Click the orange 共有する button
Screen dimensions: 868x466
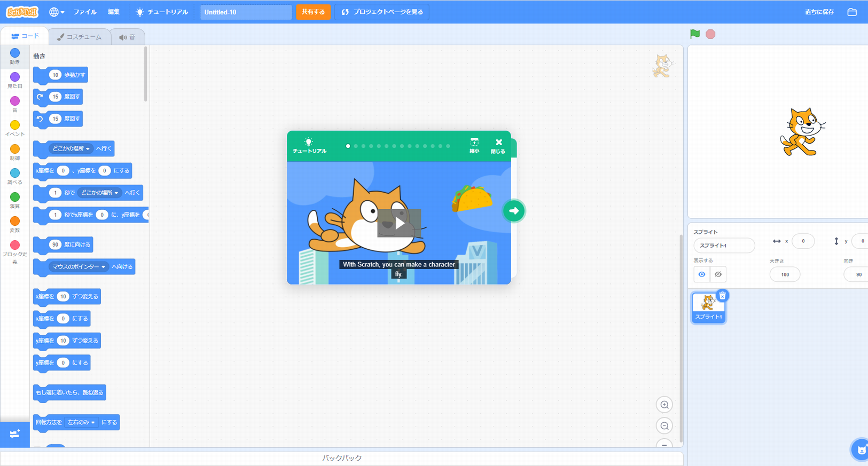click(313, 12)
